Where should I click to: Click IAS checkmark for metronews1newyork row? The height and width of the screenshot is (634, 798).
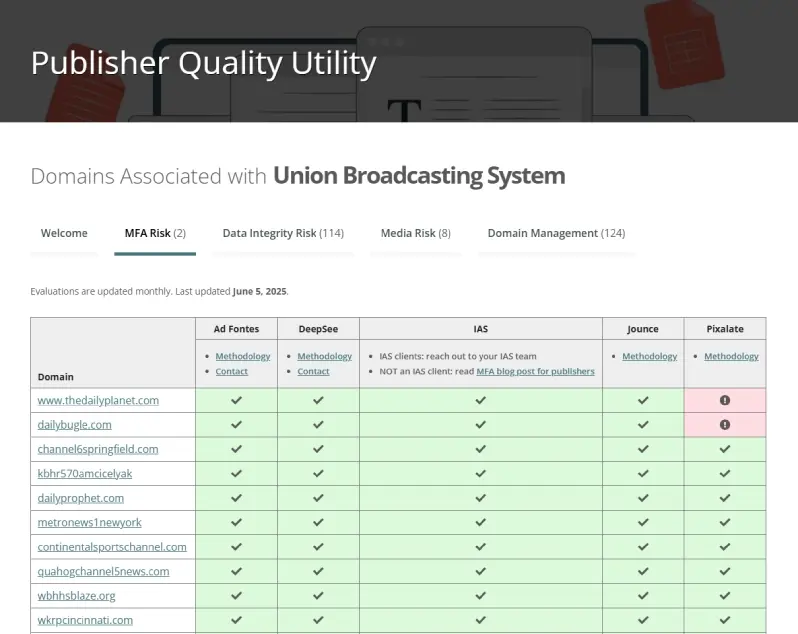pyautogui.click(x=480, y=523)
